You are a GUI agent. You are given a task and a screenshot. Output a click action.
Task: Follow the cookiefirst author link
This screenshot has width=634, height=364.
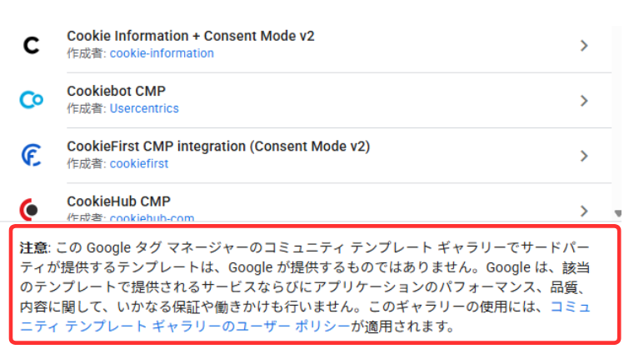tap(139, 163)
